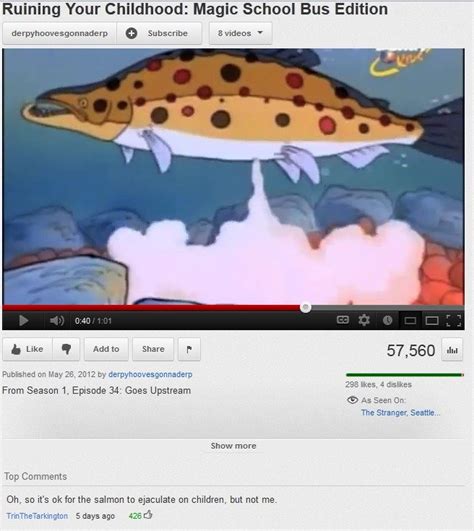The height and width of the screenshot is (531, 474).
Task: Open the Share options
Action: tap(153, 349)
